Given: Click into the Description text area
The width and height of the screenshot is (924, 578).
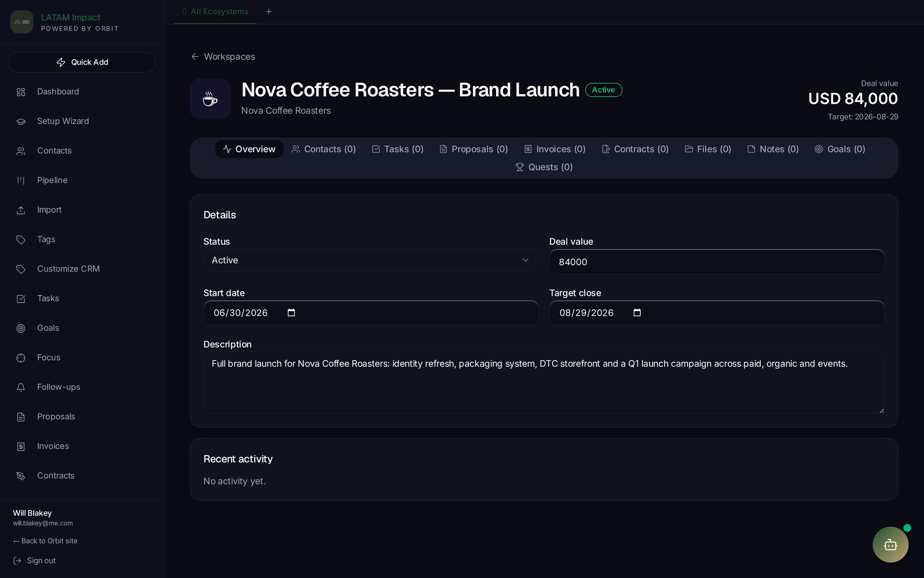Looking at the screenshot, I should [x=544, y=383].
